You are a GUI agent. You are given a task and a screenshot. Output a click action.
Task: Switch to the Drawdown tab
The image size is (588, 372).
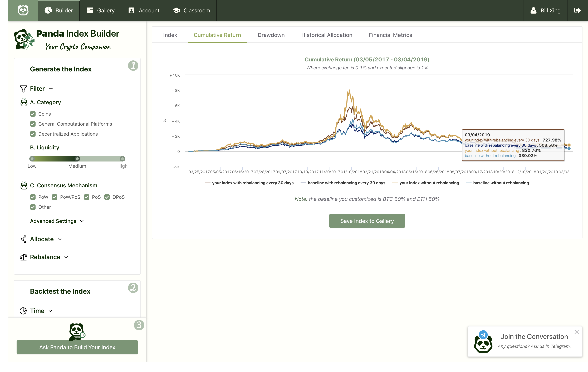[x=271, y=35]
